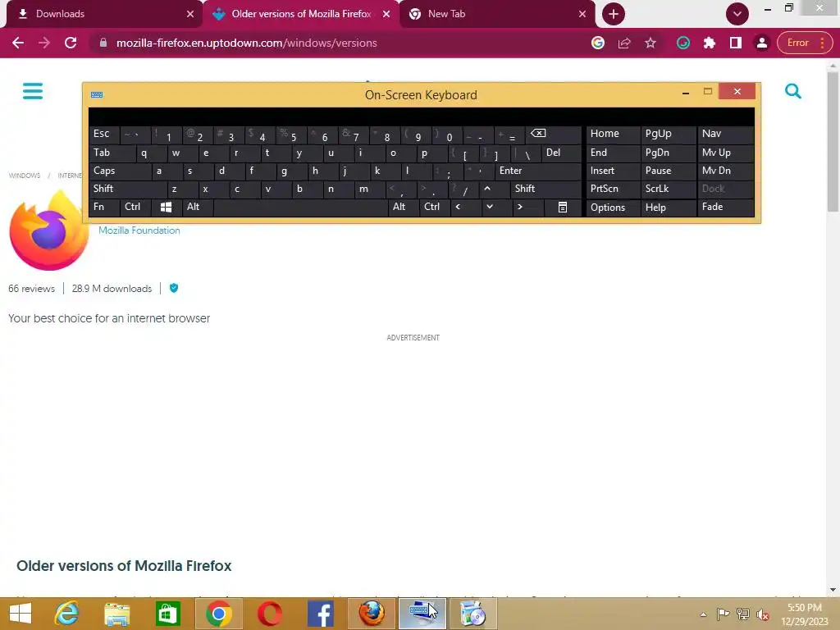The height and width of the screenshot is (630, 840).
Task: Reload the current page
Action: pos(71,43)
